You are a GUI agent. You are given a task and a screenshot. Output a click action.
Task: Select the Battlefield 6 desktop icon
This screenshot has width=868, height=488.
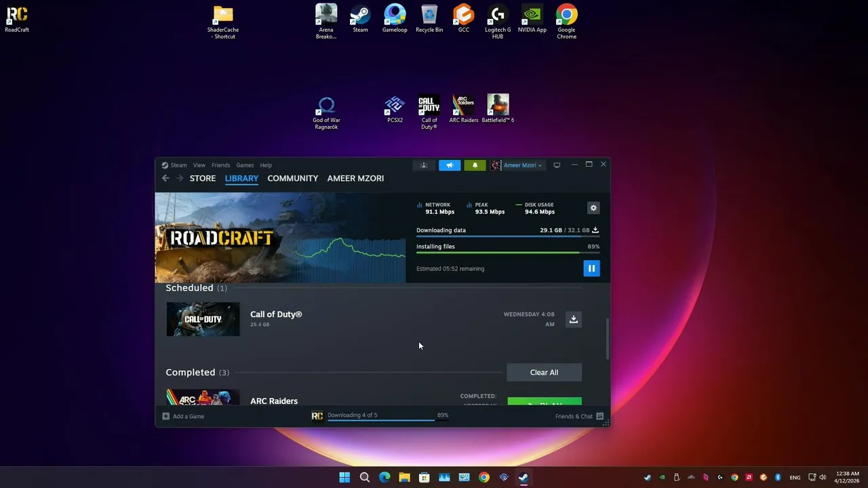pos(498,109)
